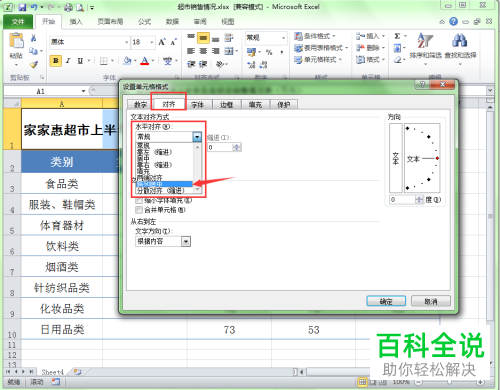Switch to the 数字 dialog tab
Viewport: 500px width, 390px height.
tap(140, 105)
